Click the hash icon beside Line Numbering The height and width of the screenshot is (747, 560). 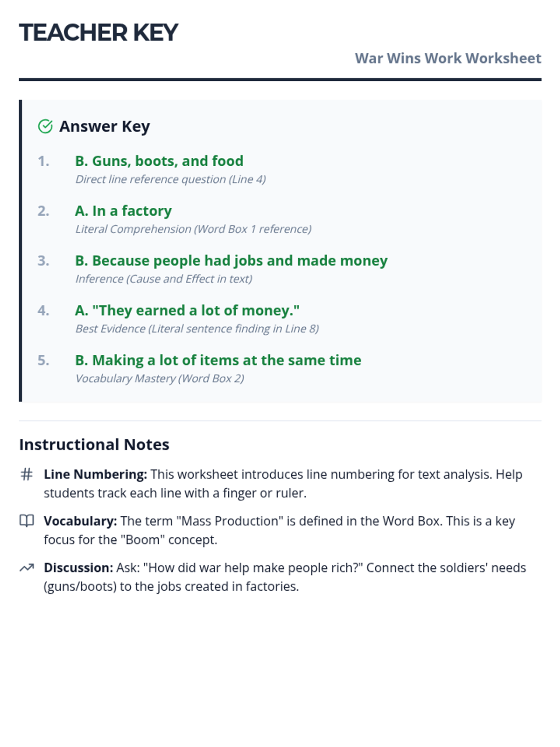coord(27,474)
